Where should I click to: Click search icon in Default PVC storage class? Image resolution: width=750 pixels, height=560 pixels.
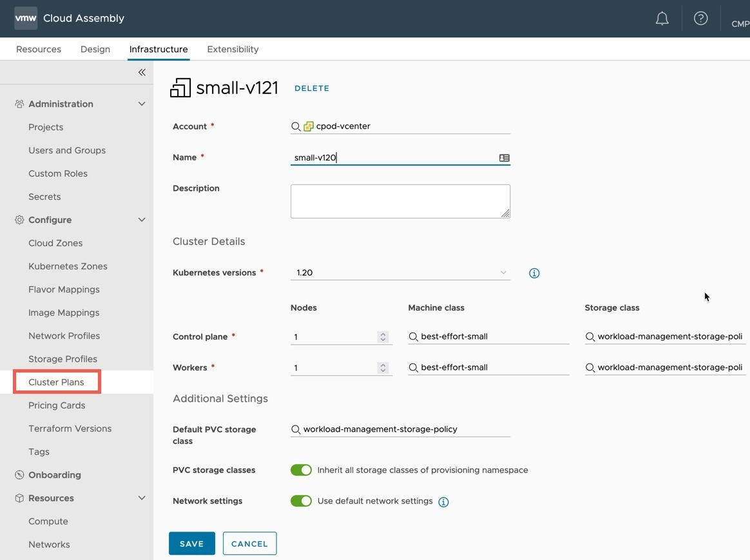click(296, 429)
